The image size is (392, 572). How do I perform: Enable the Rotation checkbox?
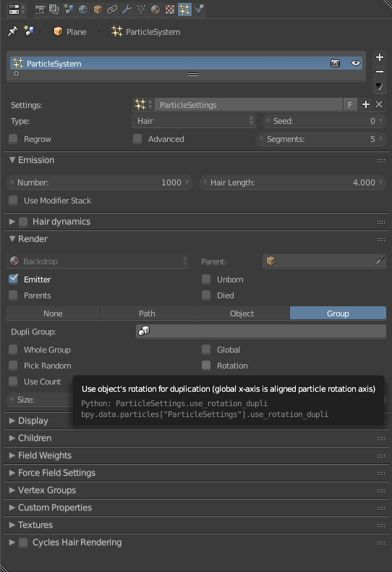click(x=206, y=366)
